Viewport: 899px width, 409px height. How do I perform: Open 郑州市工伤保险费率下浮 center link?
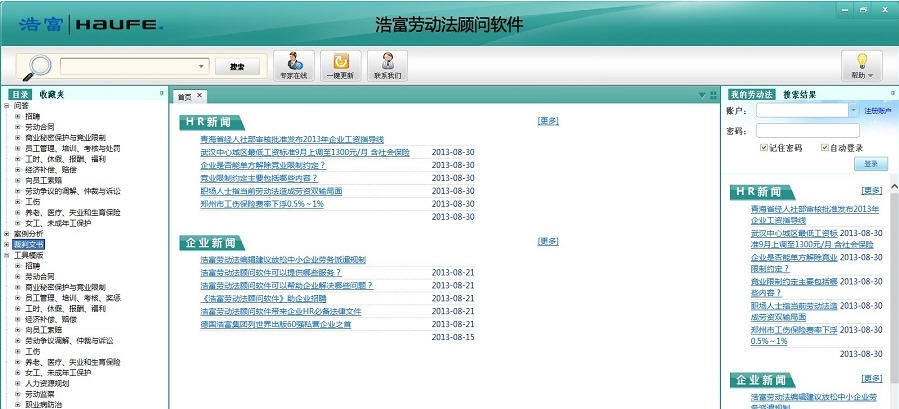(262, 204)
